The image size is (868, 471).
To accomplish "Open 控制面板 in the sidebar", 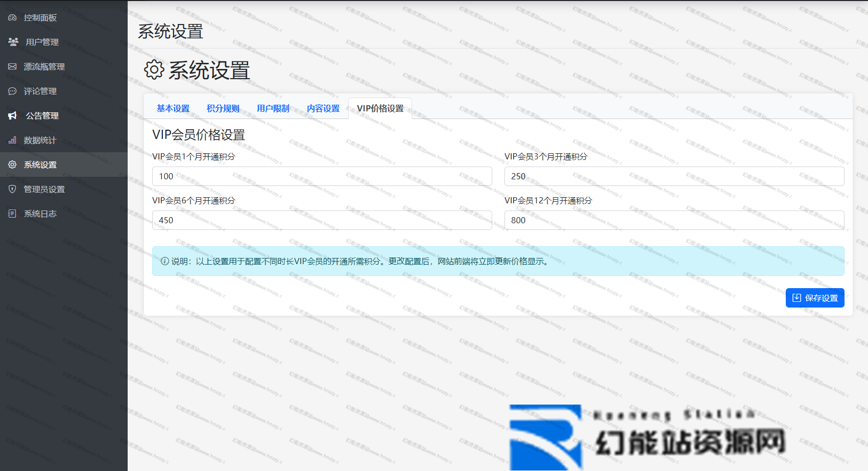I will (64, 18).
